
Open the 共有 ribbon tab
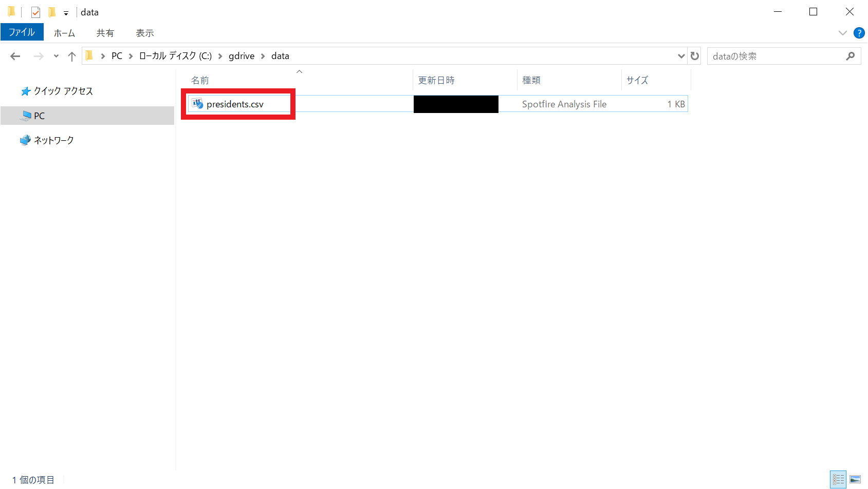click(105, 33)
